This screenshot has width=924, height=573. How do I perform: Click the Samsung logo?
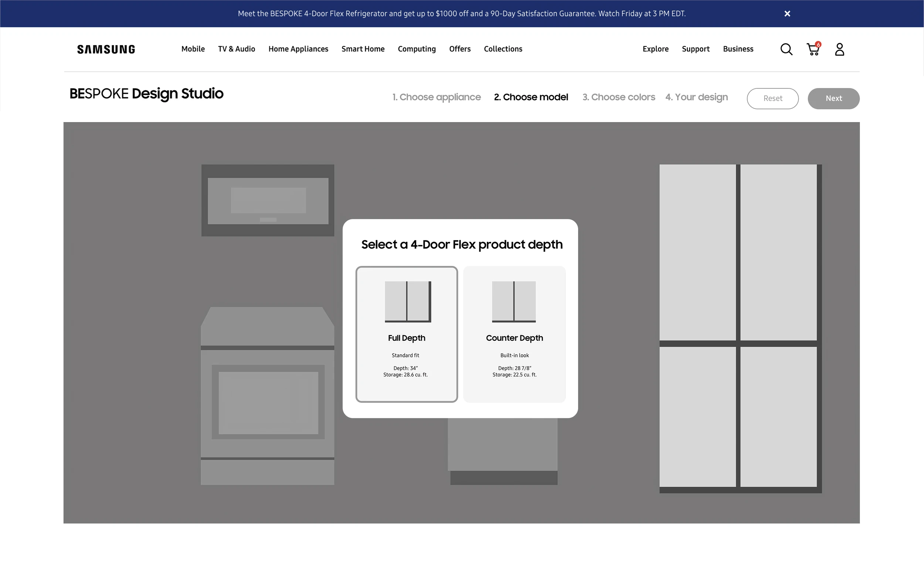point(106,49)
